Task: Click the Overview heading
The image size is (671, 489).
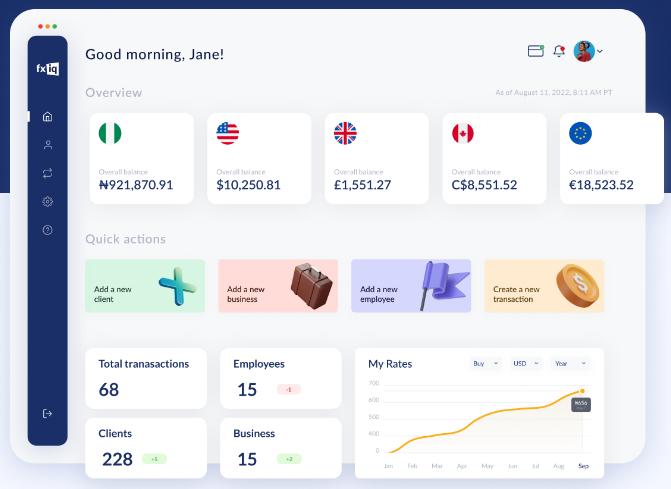Action: click(114, 93)
